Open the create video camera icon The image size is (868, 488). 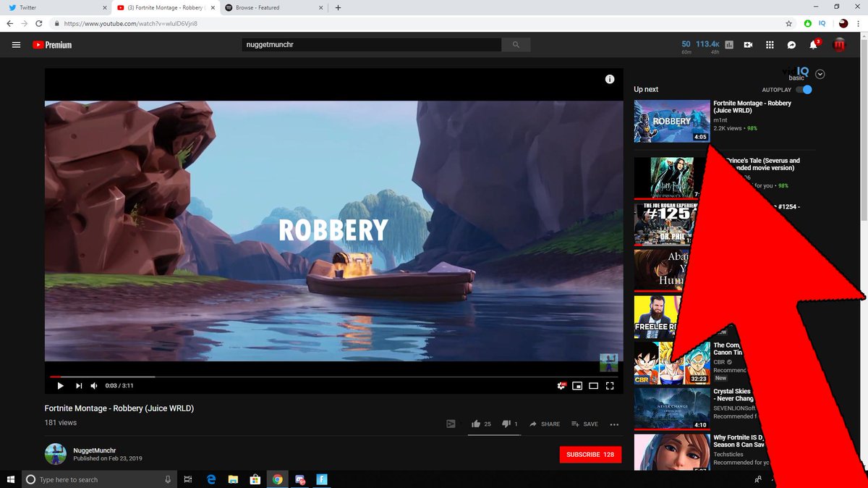coord(748,45)
